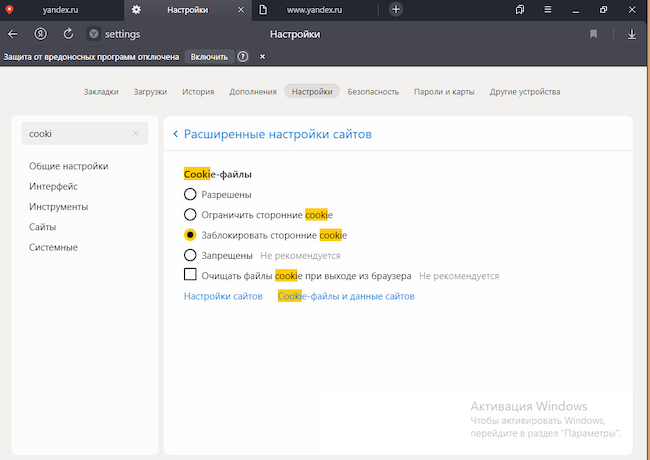The height and width of the screenshot is (460, 650).
Task: Select Интерфейс in the settings sidebar
Action: coord(54,186)
